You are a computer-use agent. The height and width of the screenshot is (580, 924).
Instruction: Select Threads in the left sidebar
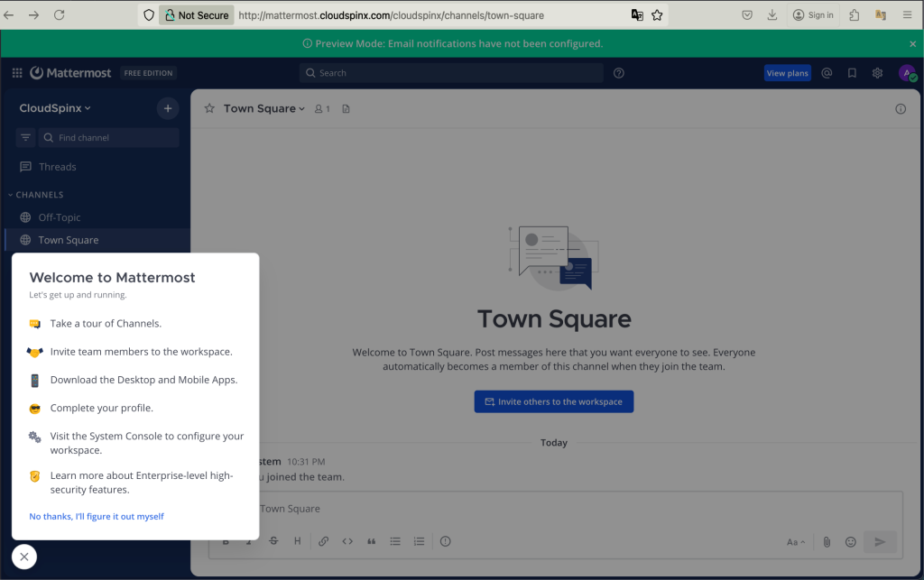58,166
